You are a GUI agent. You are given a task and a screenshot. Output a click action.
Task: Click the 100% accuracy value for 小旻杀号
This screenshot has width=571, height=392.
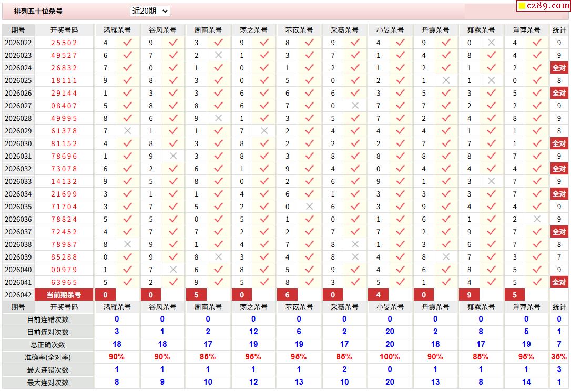390,357
